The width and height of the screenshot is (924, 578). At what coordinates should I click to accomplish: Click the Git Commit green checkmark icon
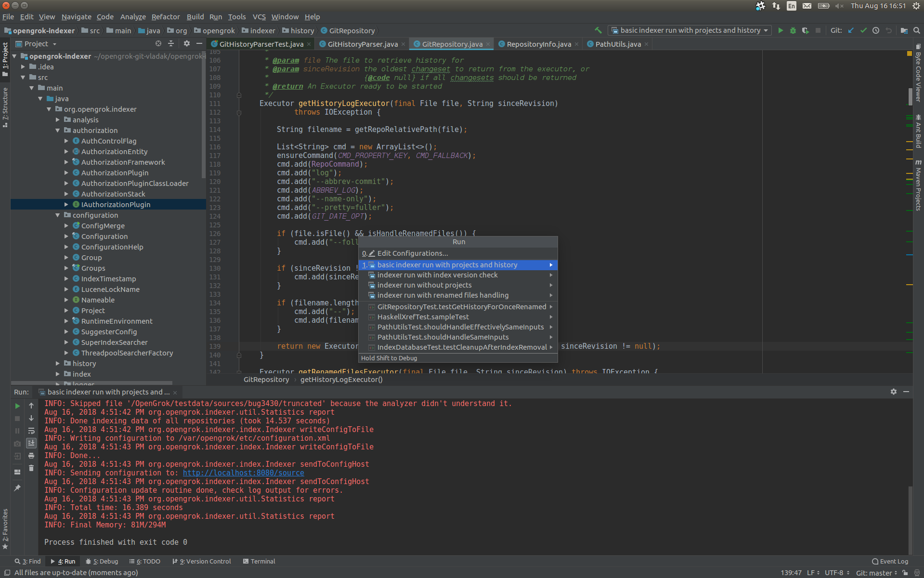[x=863, y=30]
